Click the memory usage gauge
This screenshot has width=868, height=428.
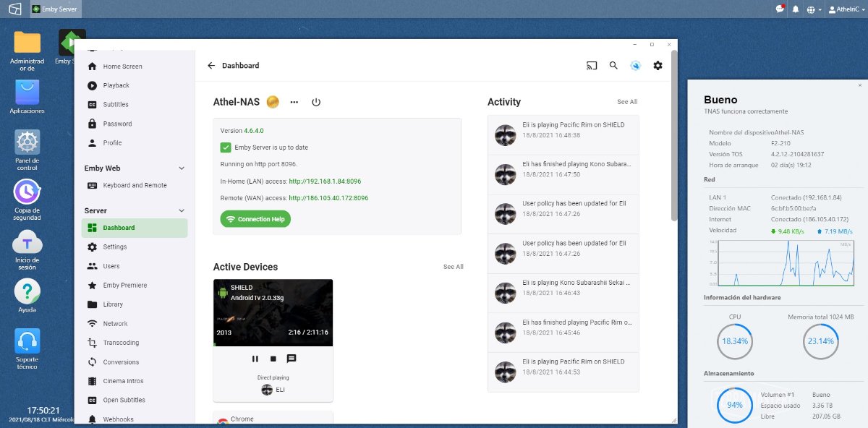tap(821, 341)
